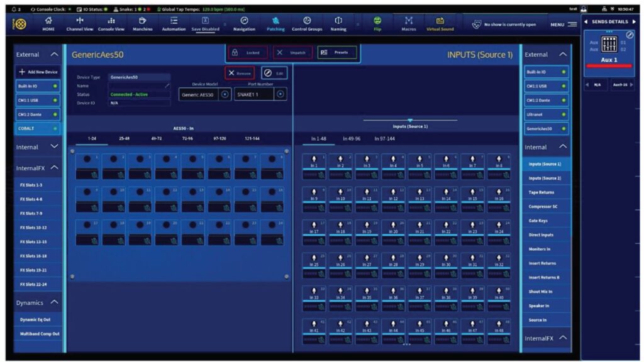This screenshot has width=644, height=362.
Task: Open Channel View from the top toolbar
Action: [x=80, y=23]
